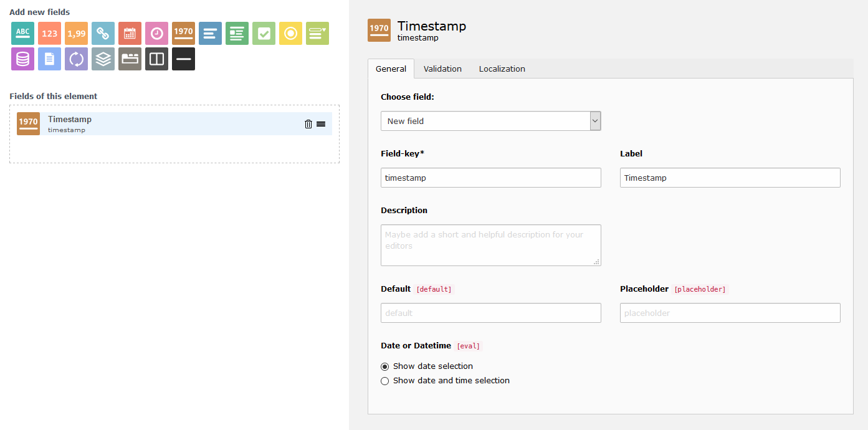Add a Text field with blue lines icon
Viewport: 868px width, 430px height.
click(210, 33)
